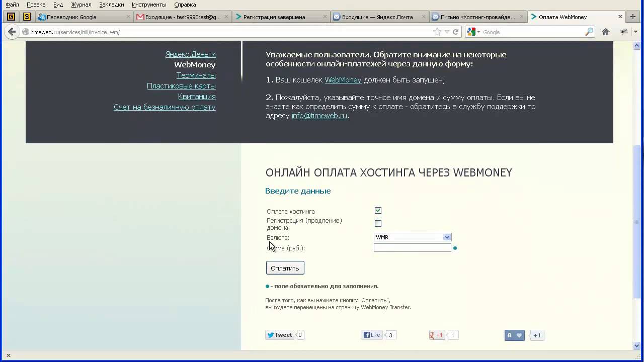The height and width of the screenshot is (362, 644).
Task: Open the Файл menu
Action: click(12, 5)
